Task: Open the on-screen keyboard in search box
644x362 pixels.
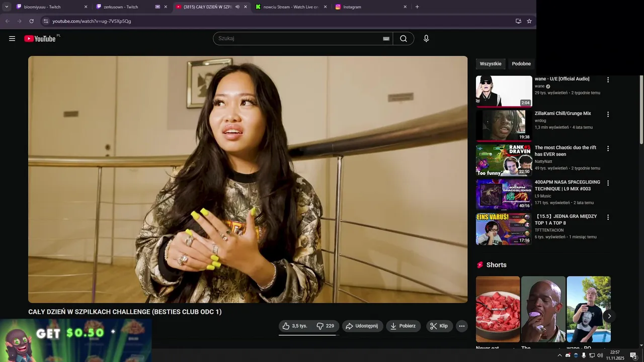Action: (x=386, y=39)
